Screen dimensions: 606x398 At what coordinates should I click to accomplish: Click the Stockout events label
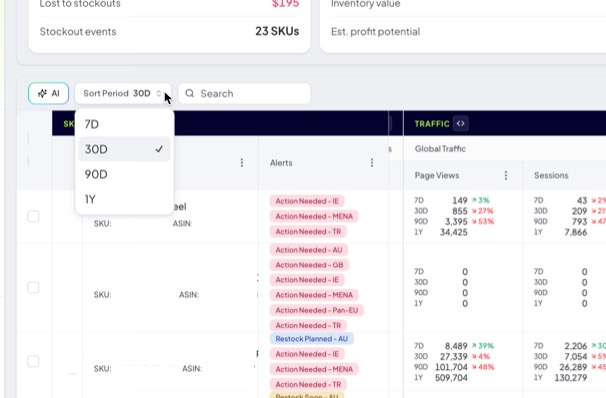click(x=78, y=32)
